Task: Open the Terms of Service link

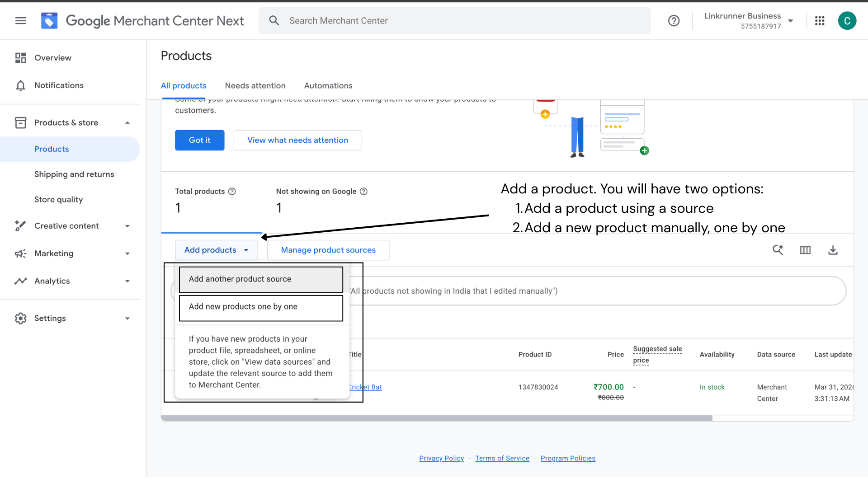Action: click(502, 458)
